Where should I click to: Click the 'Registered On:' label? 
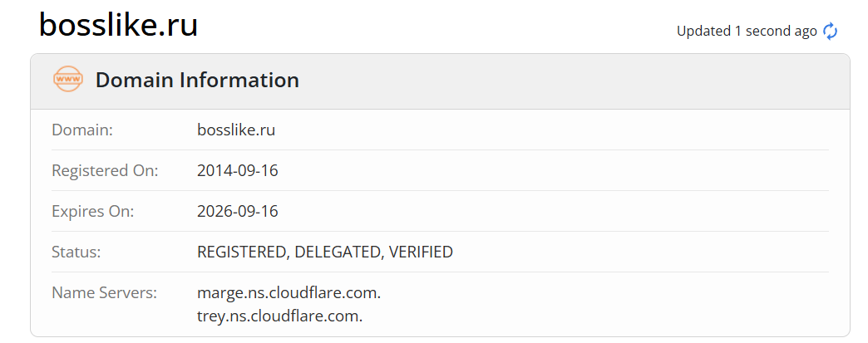pyautogui.click(x=105, y=171)
